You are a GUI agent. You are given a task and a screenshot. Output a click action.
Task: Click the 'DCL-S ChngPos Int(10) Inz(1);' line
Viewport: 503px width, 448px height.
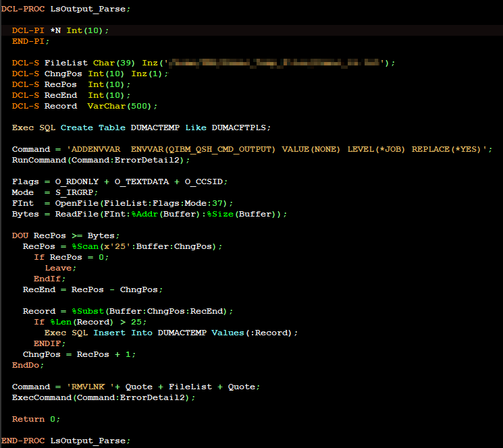90,74
